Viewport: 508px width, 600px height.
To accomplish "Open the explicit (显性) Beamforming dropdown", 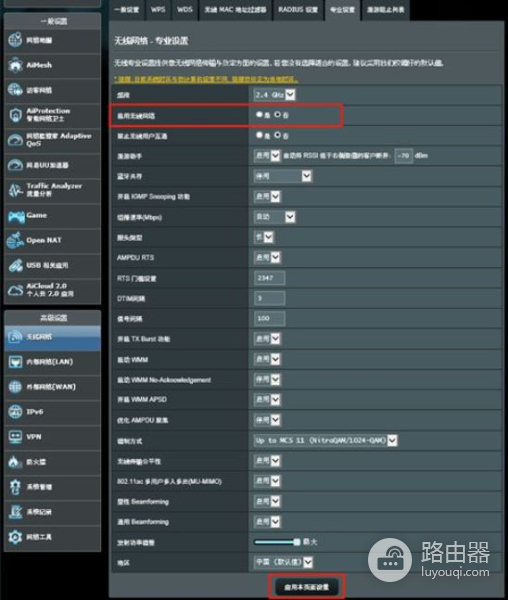I will 267,501.
